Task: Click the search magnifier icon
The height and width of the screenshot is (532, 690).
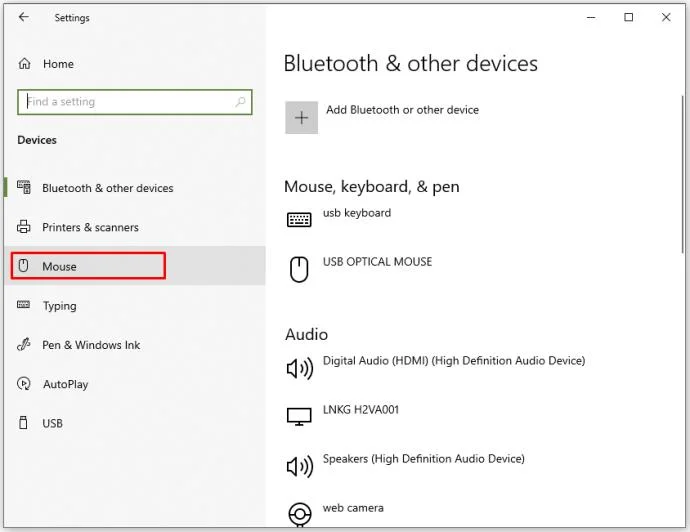Action: [240, 102]
